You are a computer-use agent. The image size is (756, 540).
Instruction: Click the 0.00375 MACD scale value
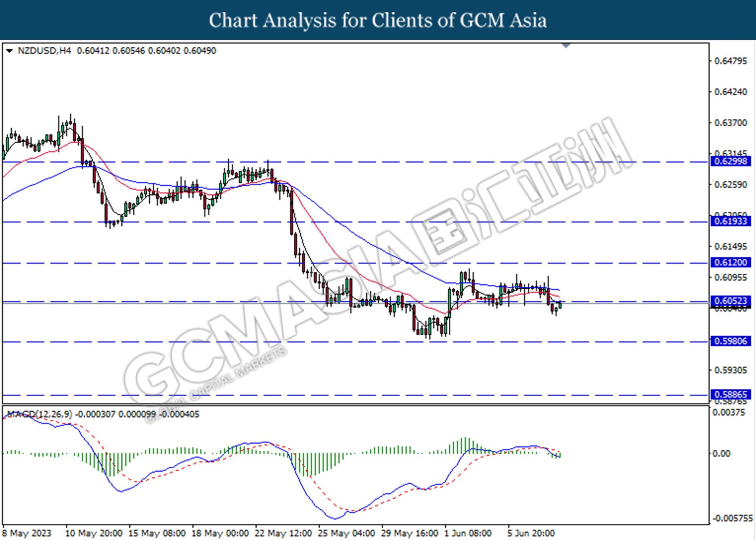[x=729, y=413]
